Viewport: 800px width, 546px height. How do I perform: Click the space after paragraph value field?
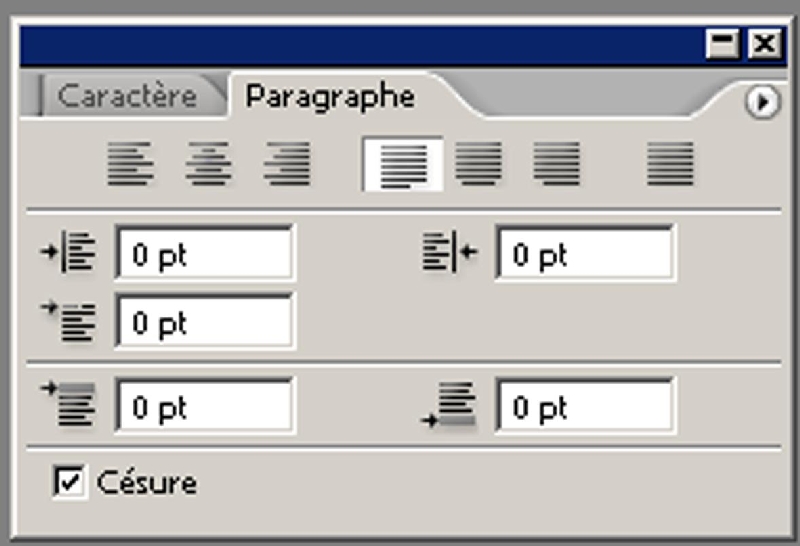click(585, 406)
